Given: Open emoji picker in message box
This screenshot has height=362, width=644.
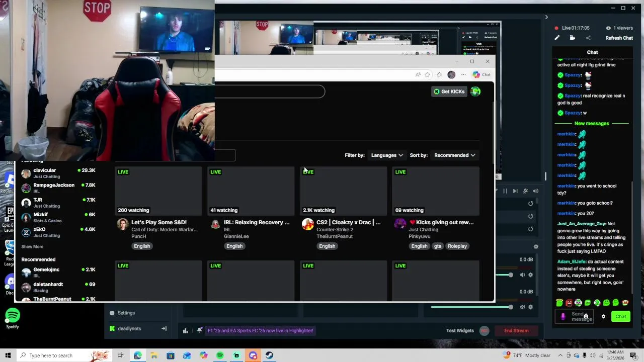Looking at the screenshot, I should [x=586, y=316].
